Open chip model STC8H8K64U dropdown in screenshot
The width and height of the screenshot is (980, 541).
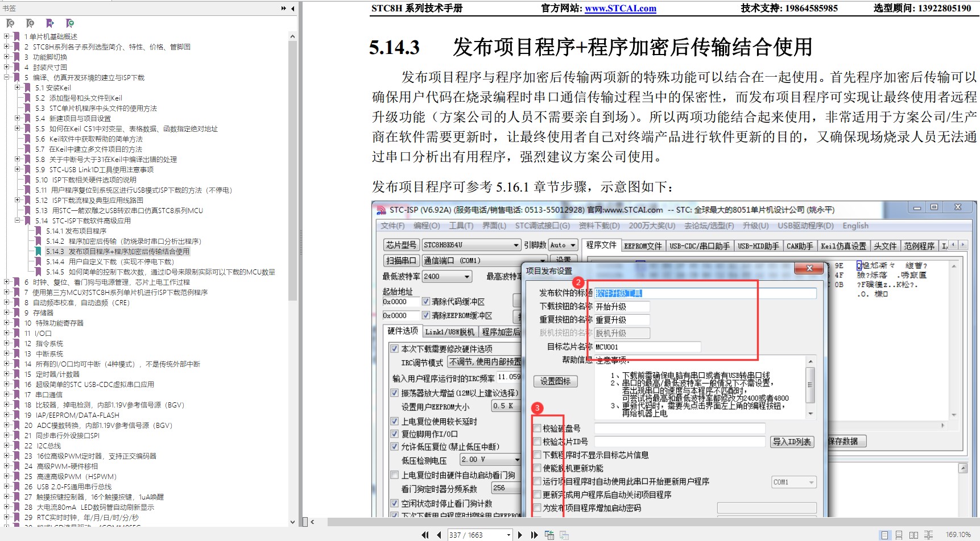click(516, 245)
